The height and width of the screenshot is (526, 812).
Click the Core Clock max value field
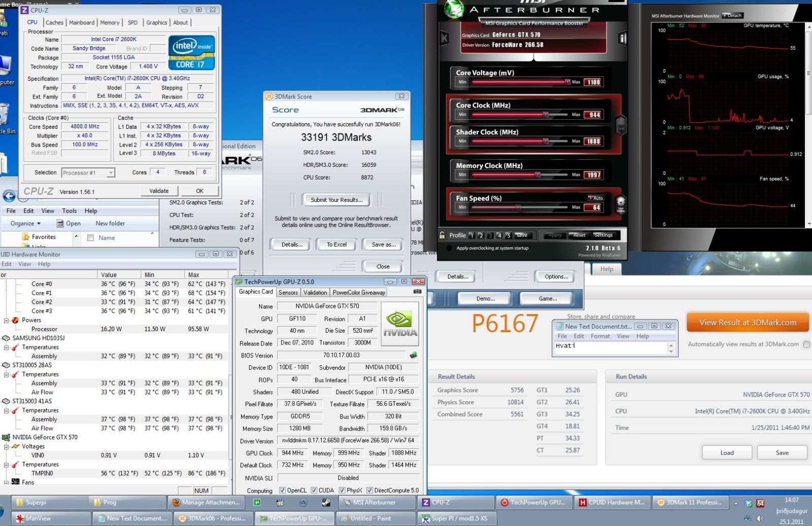click(594, 115)
